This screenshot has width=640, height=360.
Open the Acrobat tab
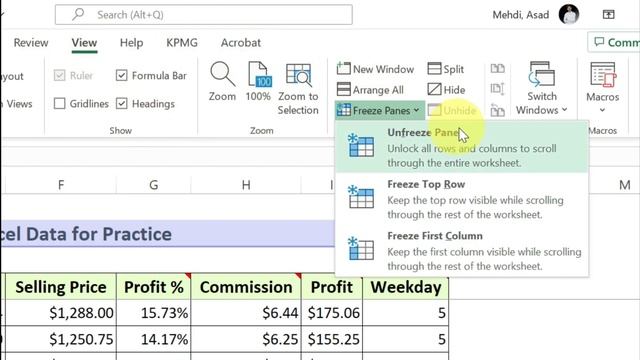point(241,42)
